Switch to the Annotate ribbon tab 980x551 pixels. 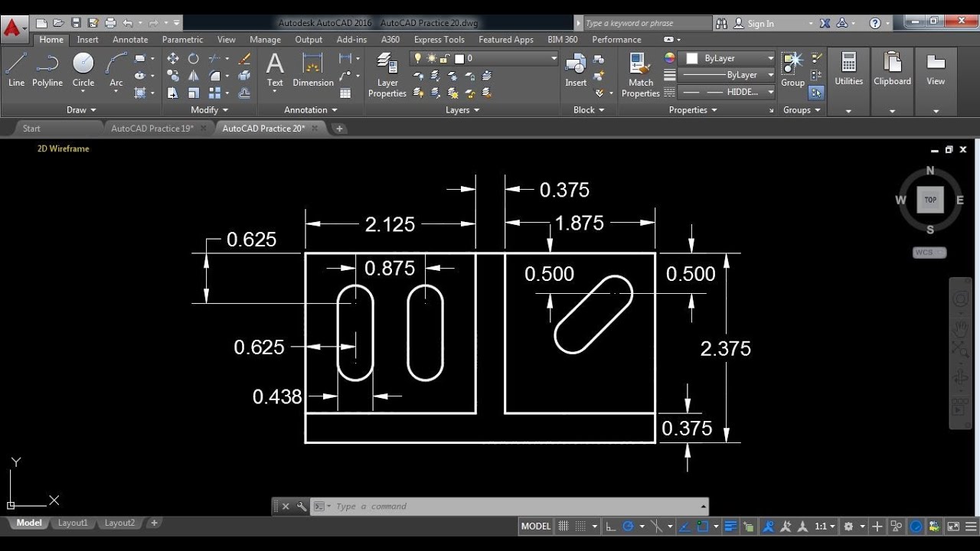tap(130, 40)
